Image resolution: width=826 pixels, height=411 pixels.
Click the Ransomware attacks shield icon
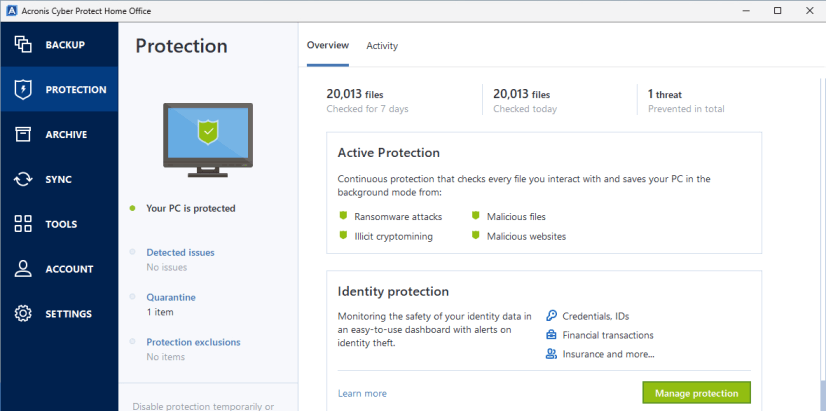tap(343, 216)
